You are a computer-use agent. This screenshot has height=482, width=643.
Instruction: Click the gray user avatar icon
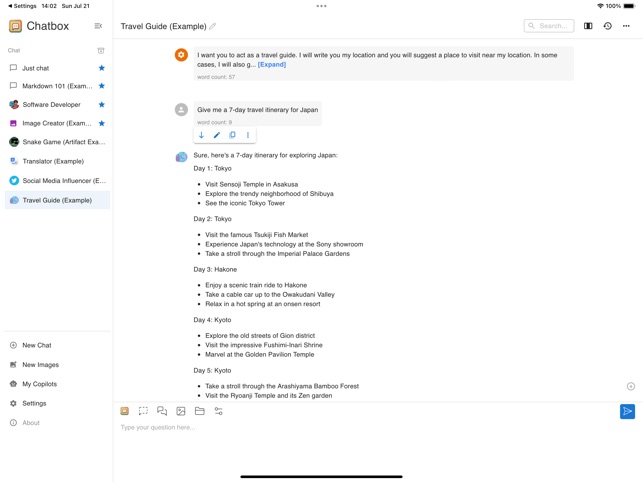tap(181, 110)
